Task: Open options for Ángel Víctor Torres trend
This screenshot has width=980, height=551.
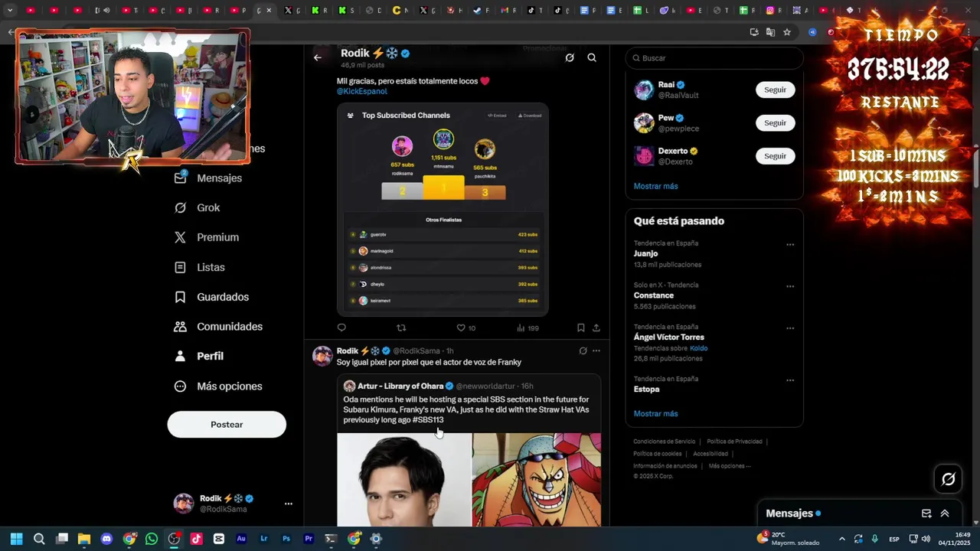Action: (790, 328)
